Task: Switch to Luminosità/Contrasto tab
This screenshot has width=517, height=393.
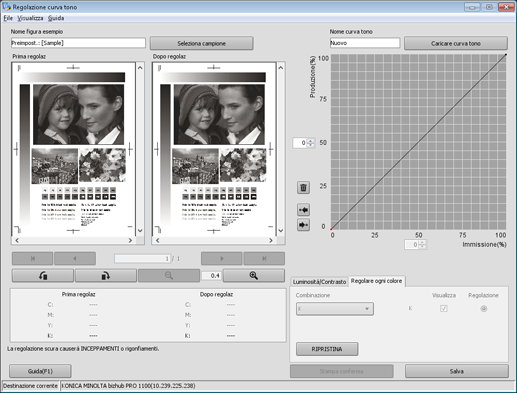Action: pos(319,282)
